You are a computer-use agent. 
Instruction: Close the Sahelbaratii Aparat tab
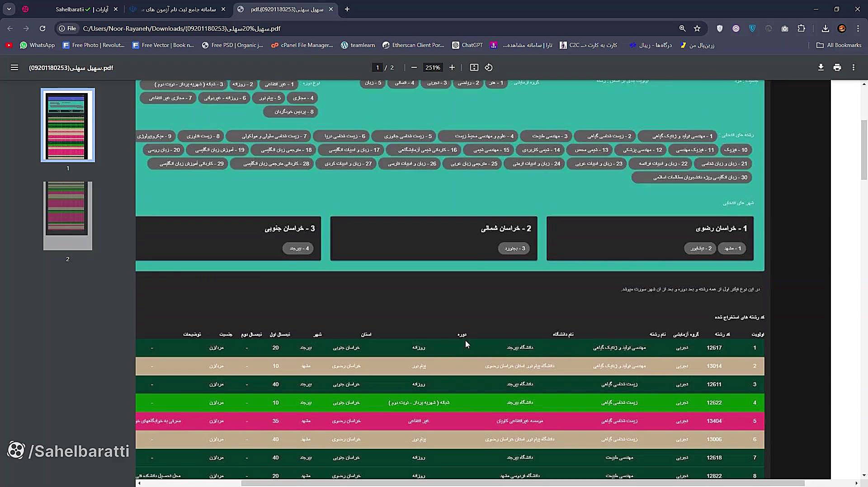tap(115, 9)
